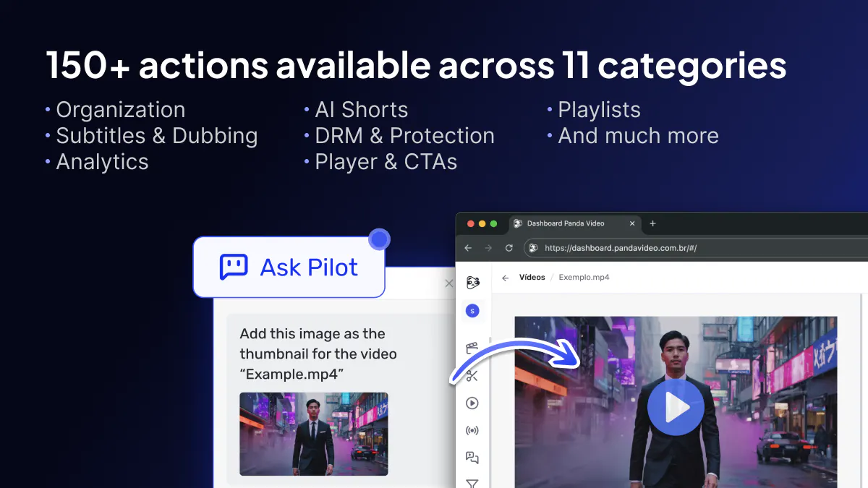Click the Panda logo in the sidebar

(473, 282)
